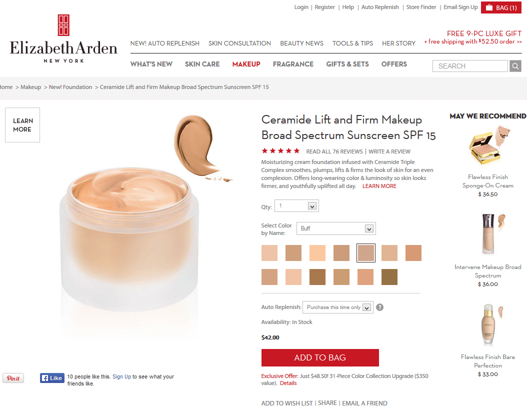Click the Add to Bag button
This screenshot has width=527, height=420.
coord(320,358)
